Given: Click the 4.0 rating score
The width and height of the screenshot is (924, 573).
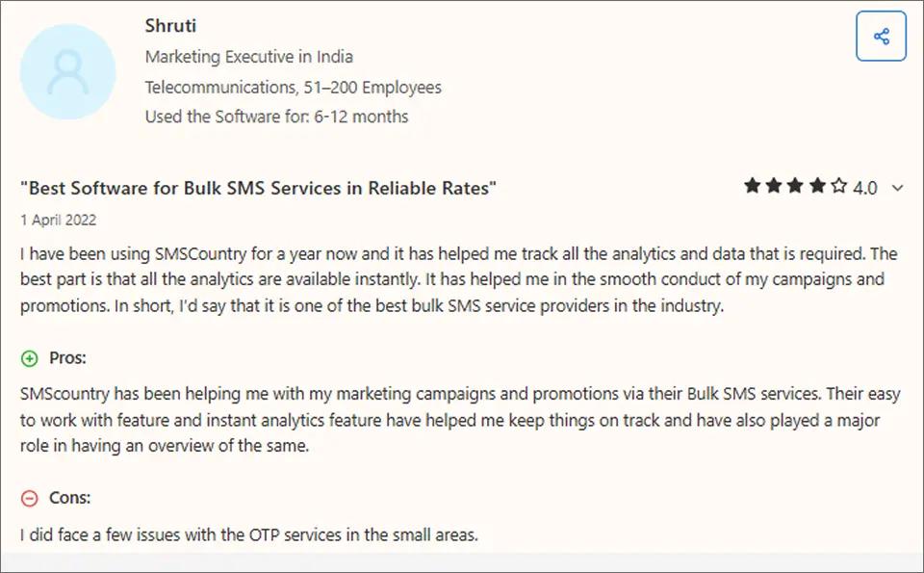Looking at the screenshot, I should tap(865, 188).
